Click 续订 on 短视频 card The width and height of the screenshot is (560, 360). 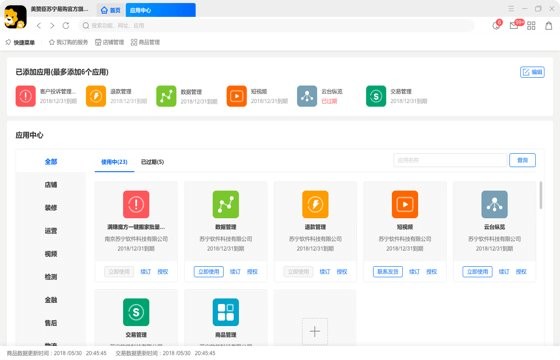click(414, 272)
